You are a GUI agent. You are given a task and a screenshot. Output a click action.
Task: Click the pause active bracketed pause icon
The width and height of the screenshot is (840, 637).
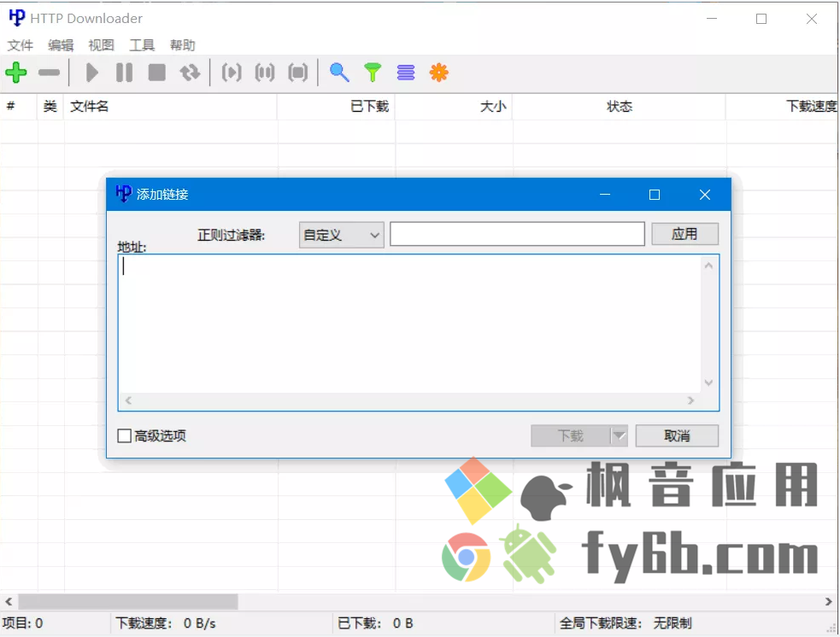(265, 73)
